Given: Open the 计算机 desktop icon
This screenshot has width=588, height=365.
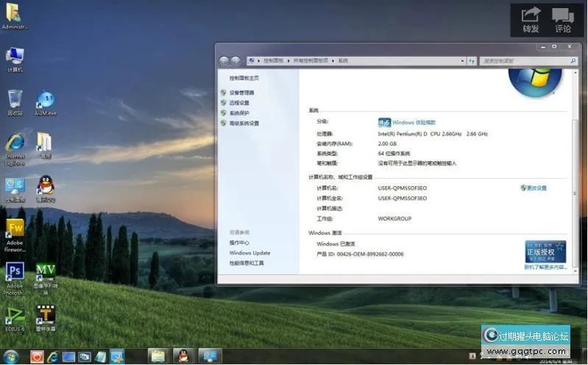Looking at the screenshot, I should point(15,60).
